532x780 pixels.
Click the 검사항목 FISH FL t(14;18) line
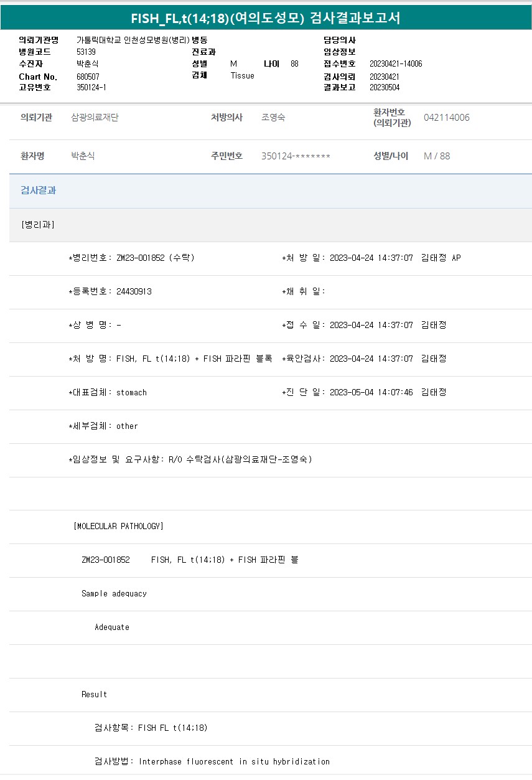click(151, 728)
